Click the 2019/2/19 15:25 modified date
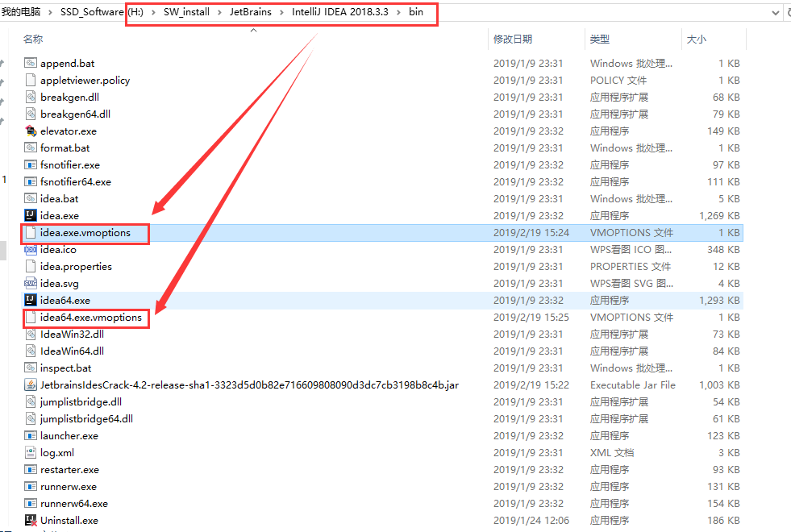This screenshot has width=791, height=532. pyautogui.click(x=531, y=317)
